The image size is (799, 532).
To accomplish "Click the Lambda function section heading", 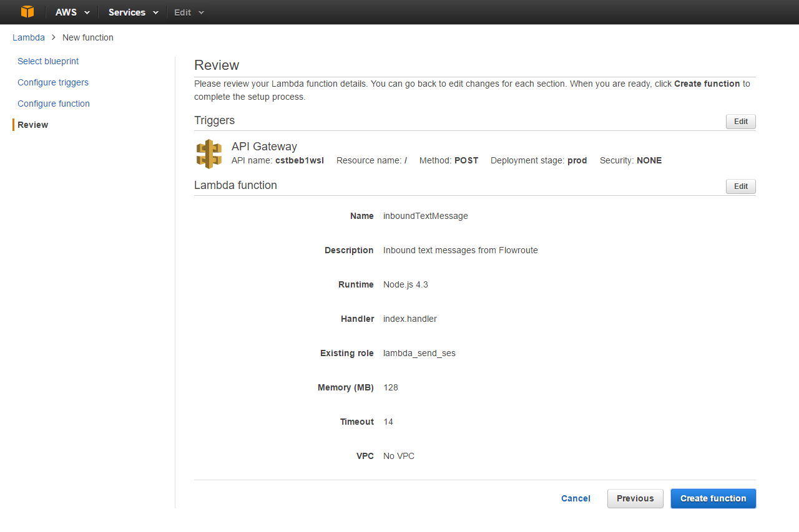I will [236, 185].
